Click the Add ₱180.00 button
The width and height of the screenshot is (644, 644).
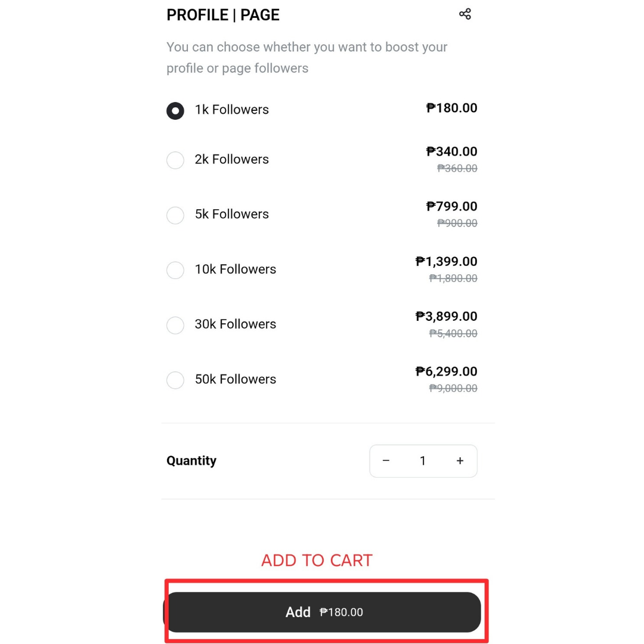tap(323, 612)
